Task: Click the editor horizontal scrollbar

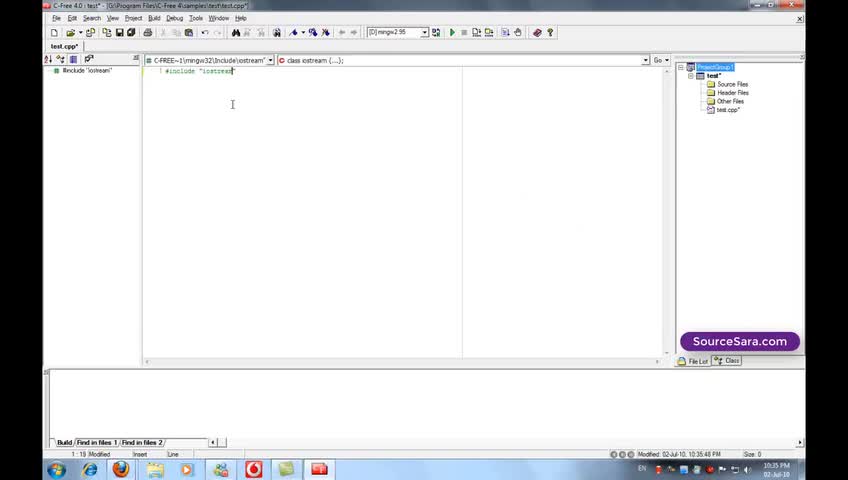Action: coord(402,362)
